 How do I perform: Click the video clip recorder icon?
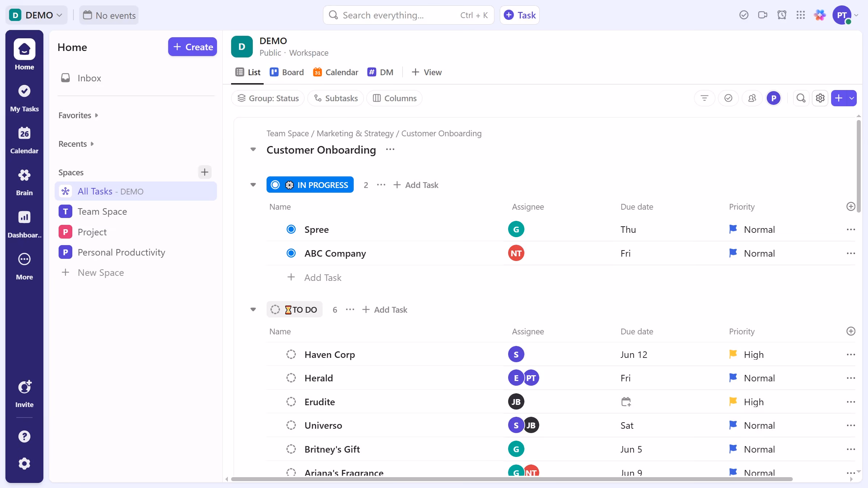[x=762, y=15]
